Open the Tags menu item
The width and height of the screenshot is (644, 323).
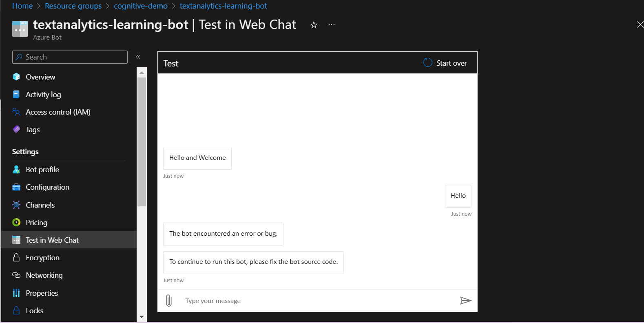(69, 129)
